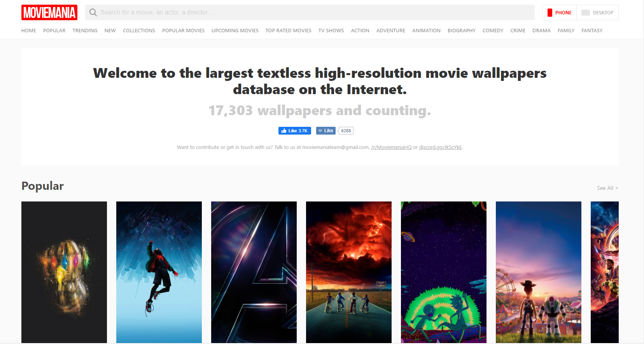644x345 pixels.
Task: Browse COMEDY wallpapers
Action: click(x=493, y=30)
